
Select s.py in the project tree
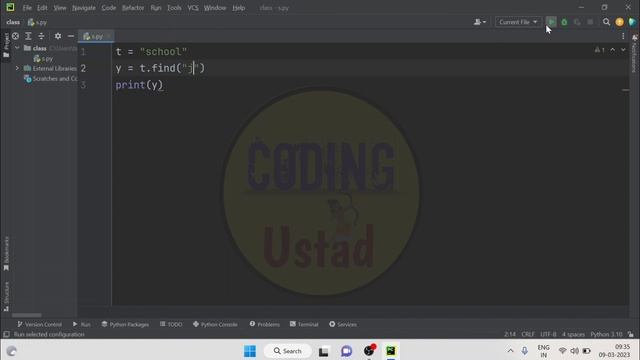pos(43,58)
